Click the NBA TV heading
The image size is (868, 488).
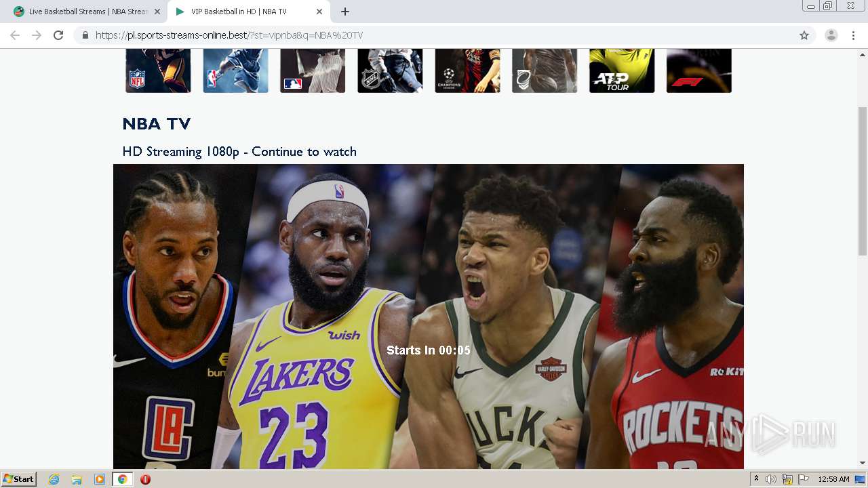(x=157, y=123)
